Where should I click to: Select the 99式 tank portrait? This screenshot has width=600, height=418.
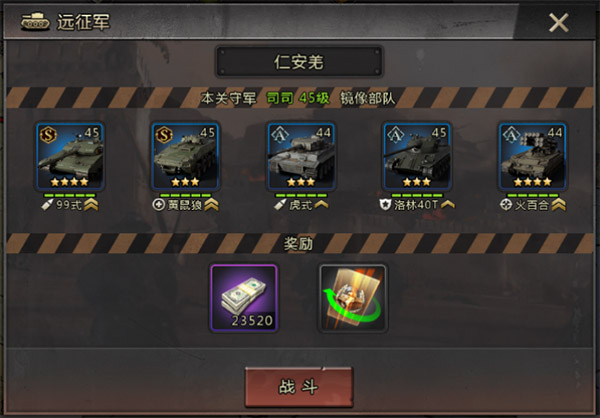point(70,156)
